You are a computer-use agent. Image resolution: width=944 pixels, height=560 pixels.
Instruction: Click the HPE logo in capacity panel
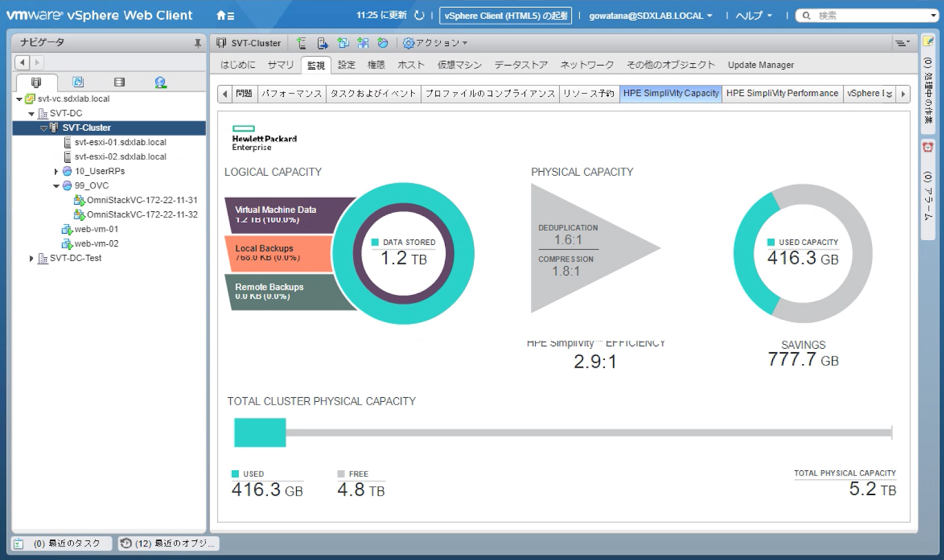(x=264, y=138)
